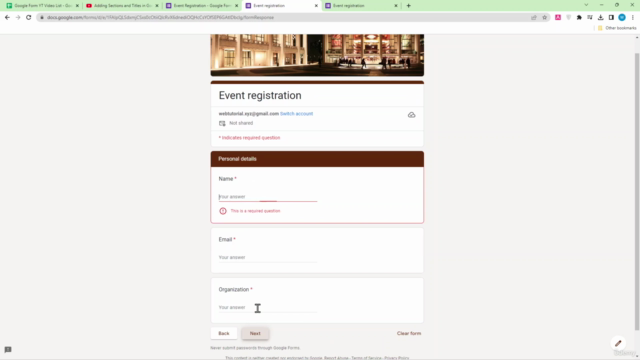Close the Event Registration - Google Forms tab

(236, 6)
